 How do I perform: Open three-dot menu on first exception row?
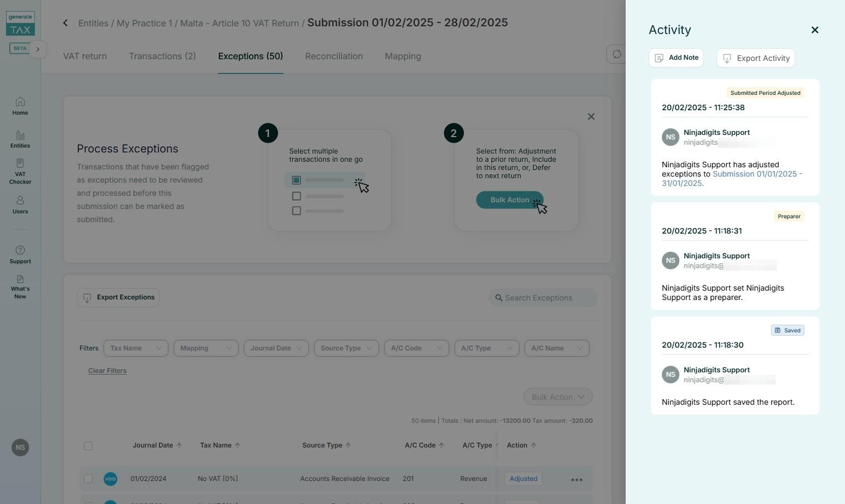coord(576,479)
